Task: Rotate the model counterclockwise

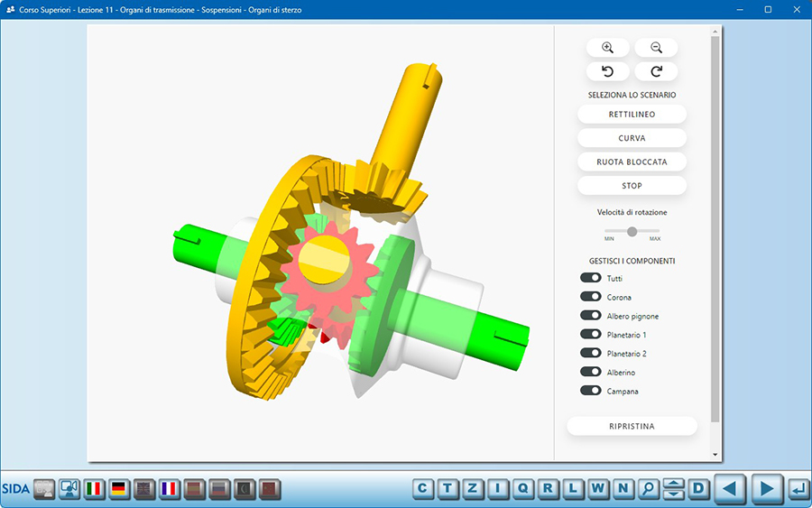Action: pos(607,71)
